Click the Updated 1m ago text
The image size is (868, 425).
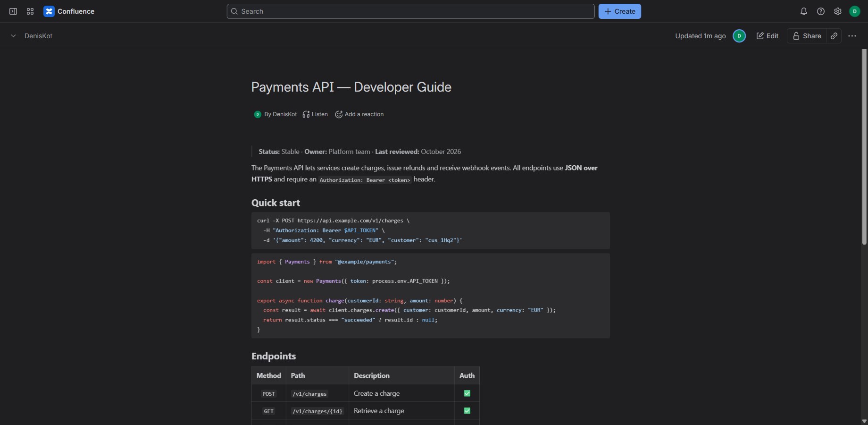701,36
